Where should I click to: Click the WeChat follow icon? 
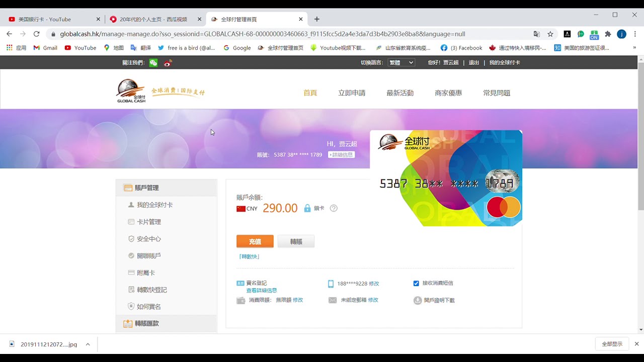pyautogui.click(x=153, y=62)
